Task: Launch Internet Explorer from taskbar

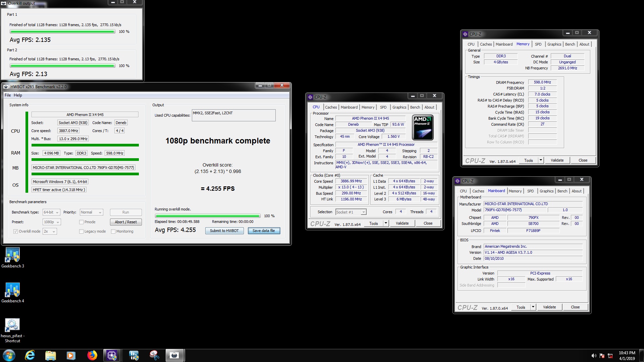Action: [30, 355]
